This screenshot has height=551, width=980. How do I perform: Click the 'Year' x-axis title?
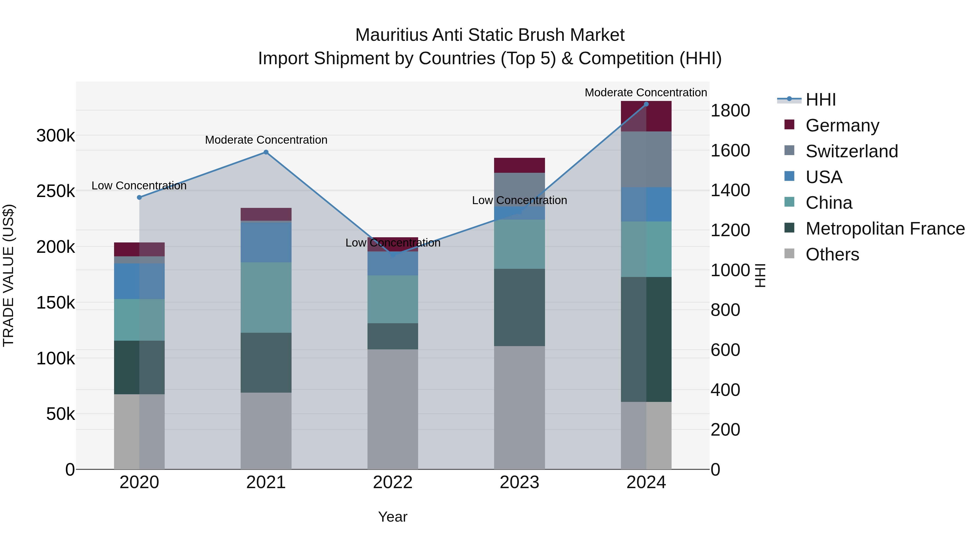click(x=393, y=517)
